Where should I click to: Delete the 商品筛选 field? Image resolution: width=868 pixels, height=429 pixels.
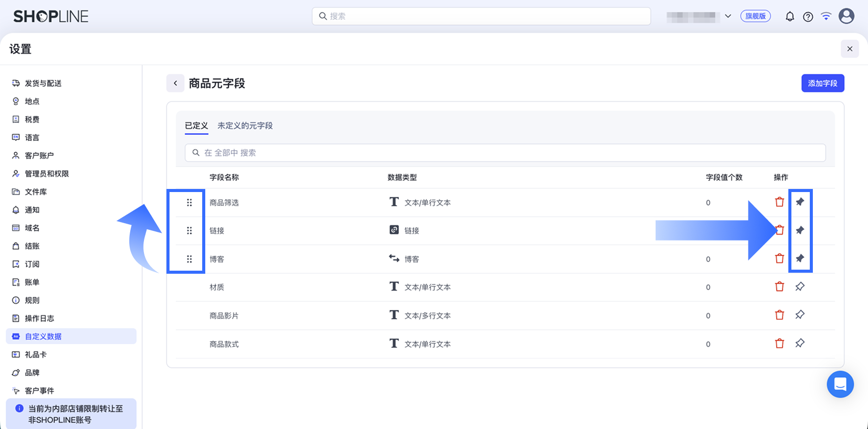[x=779, y=202]
